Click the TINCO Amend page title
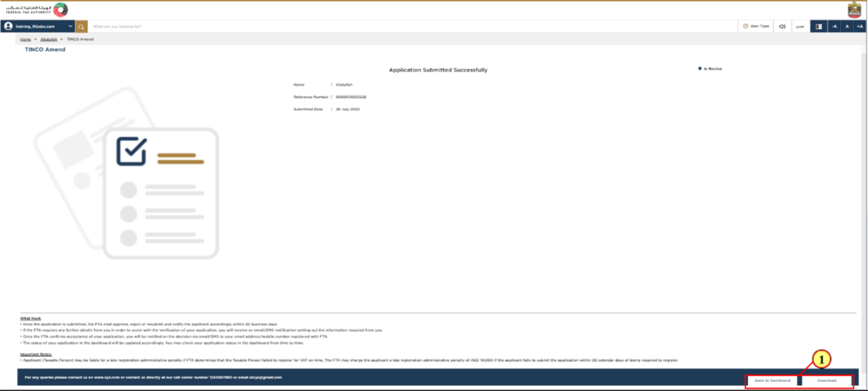The width and height of the screenshot is (868, 391). pos(45,49)
